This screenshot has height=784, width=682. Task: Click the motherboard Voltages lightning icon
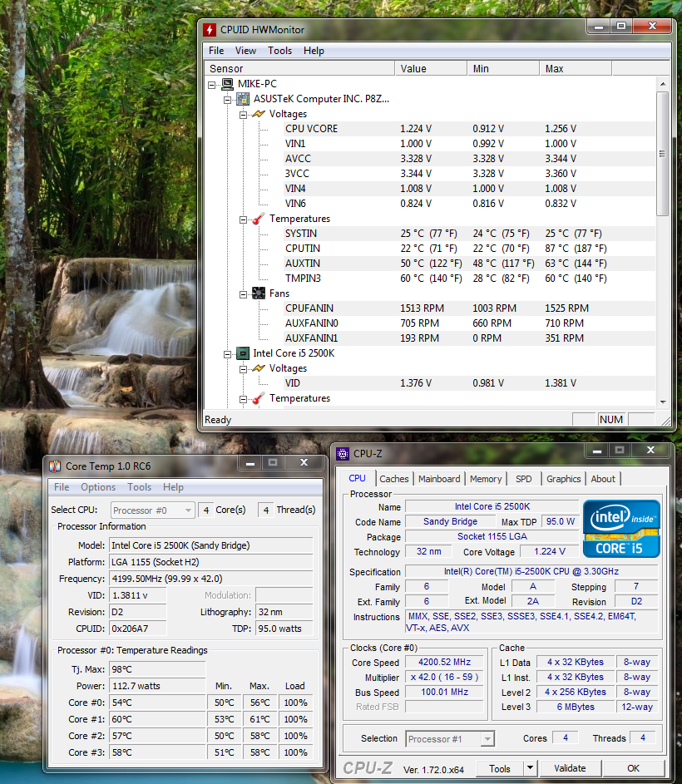pos(258,114)
